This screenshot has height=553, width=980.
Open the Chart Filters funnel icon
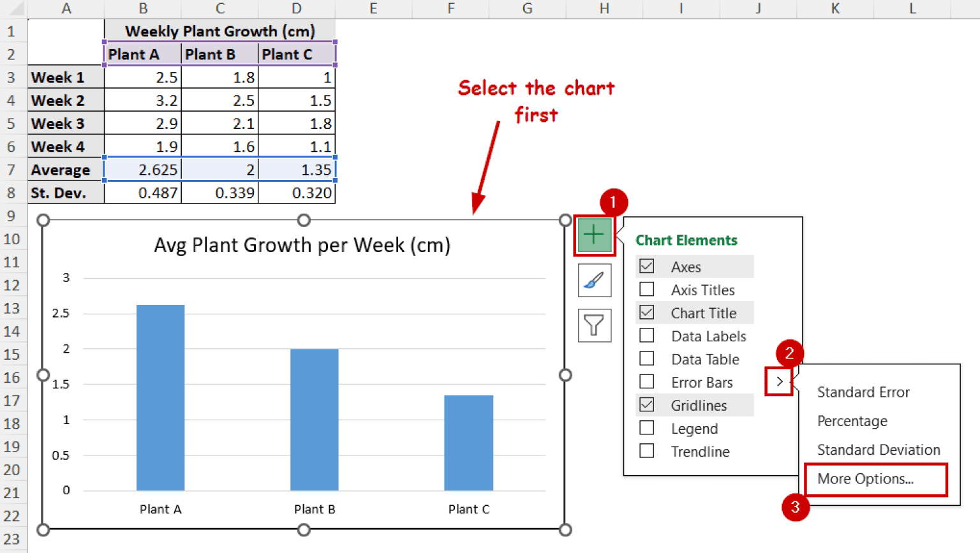tap(593, 325)
